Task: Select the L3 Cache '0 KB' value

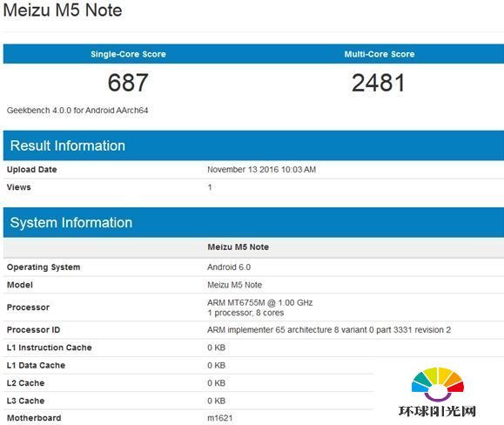Action: coord(217,401)
